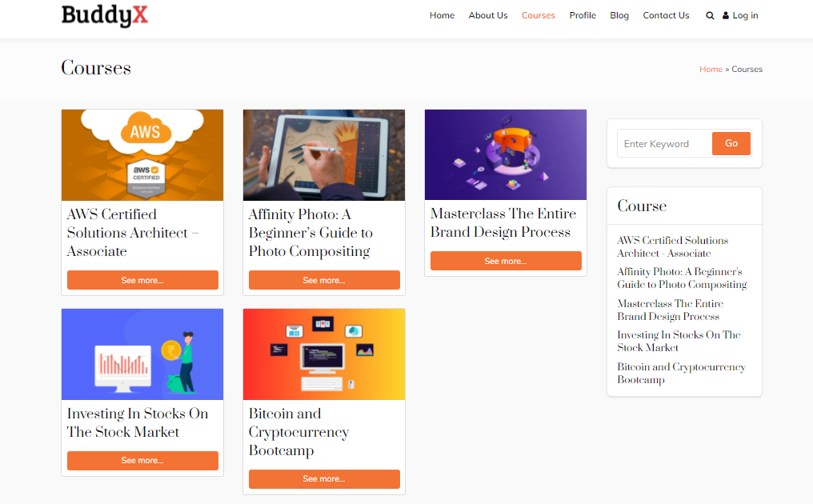
Task: Click the orange Go button
Action: (x=731, y=143)
